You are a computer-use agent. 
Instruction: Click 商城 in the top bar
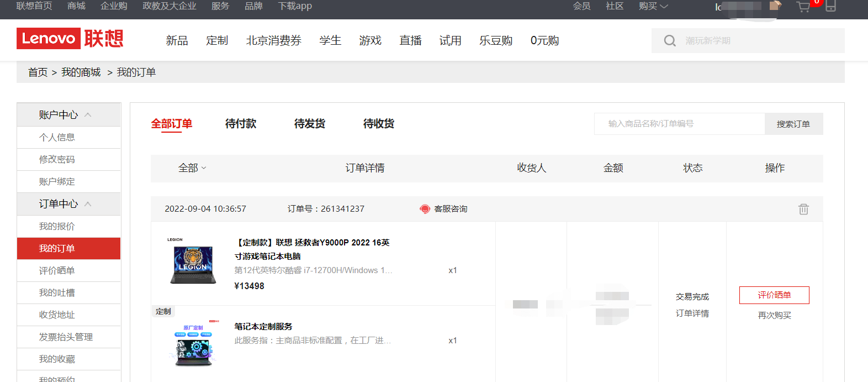click(x=76, y=6)
